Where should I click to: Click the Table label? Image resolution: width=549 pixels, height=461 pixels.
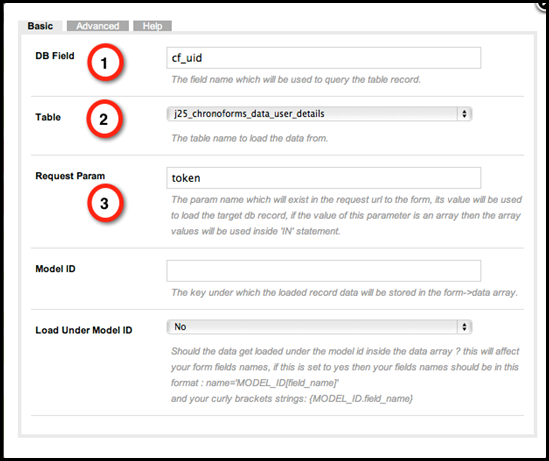(x=48, y=117)
